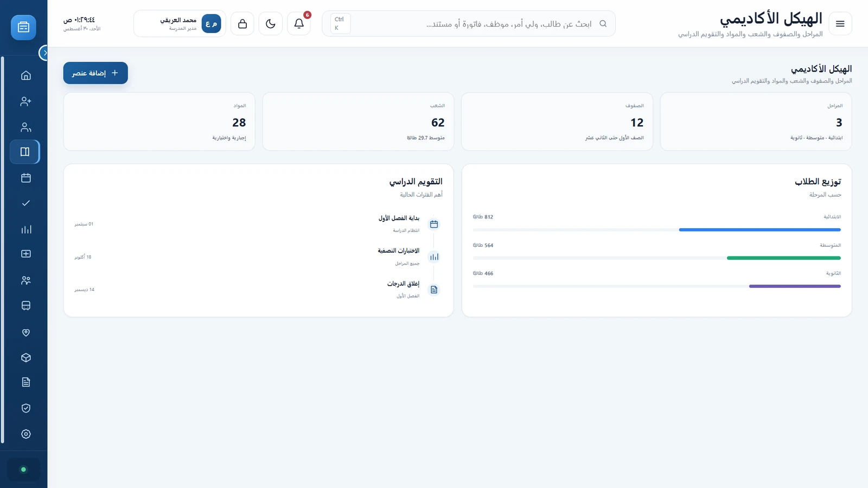Open the الصفوف card showing 12
Image resolution: width=868 pixels, height=488 pixels.
click(x=557, y=121)
